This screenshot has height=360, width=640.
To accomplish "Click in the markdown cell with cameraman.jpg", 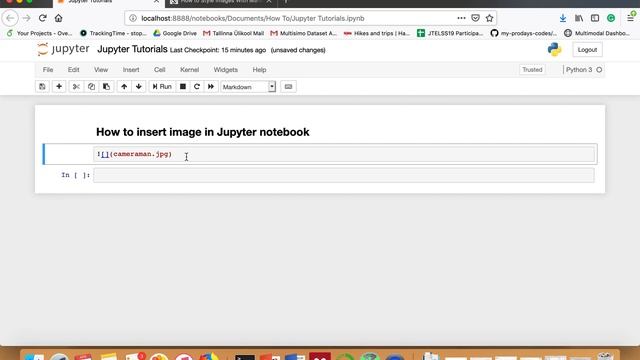I will (344, 154).
